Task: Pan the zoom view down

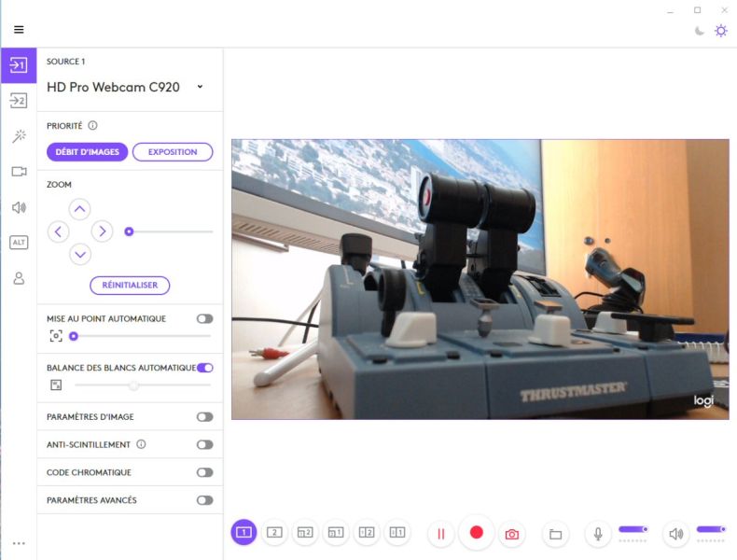Action: point(80,255)
